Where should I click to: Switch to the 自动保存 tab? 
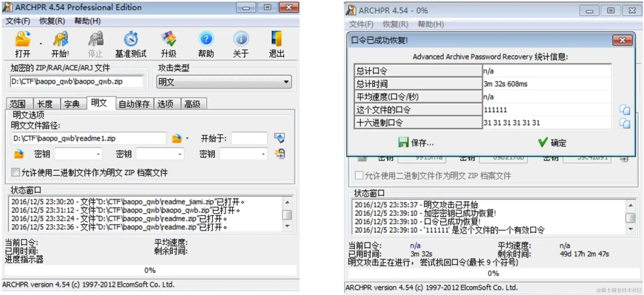click(x=134, y=104)
